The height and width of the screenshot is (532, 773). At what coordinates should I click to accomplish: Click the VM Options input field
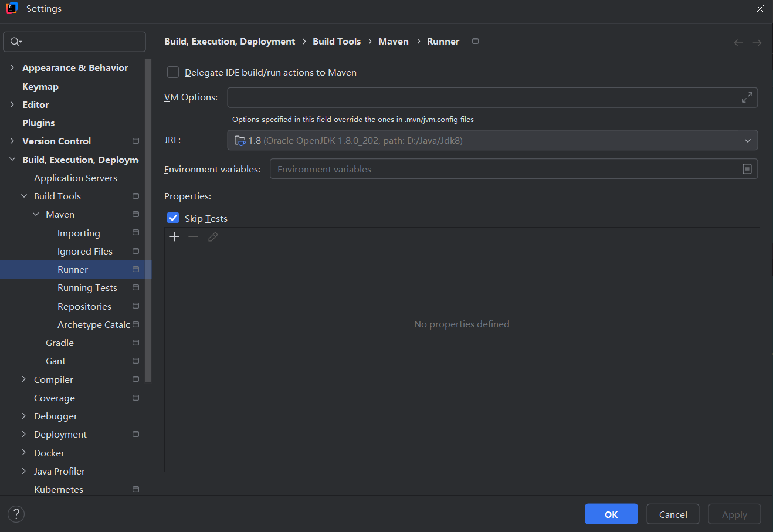tap(493, 97)
